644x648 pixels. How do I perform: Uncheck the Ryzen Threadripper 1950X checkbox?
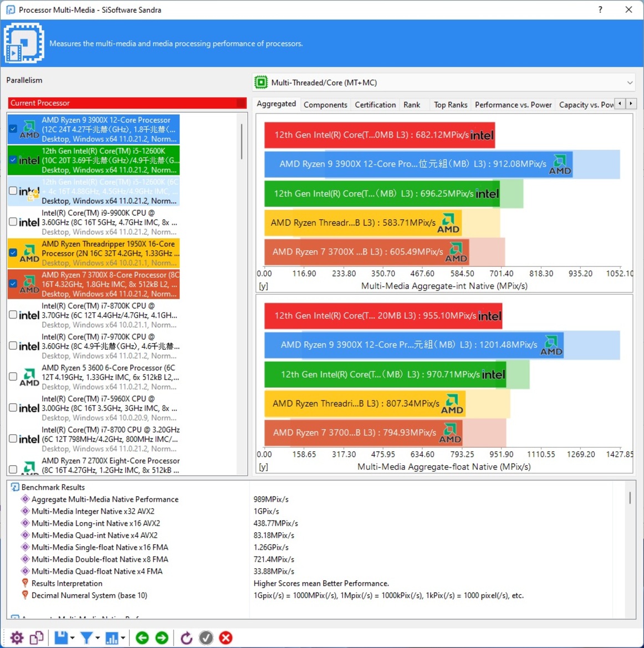pyautogui.click(x=13, y=253)
